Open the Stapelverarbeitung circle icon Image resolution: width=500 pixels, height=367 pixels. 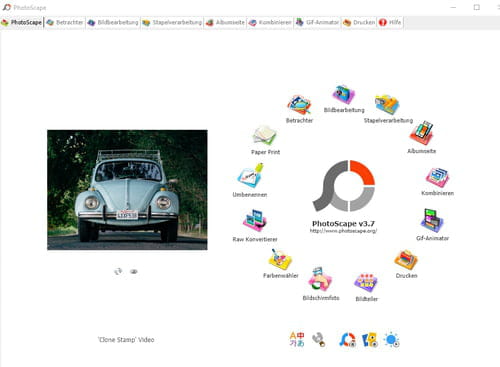click(387, 105)
